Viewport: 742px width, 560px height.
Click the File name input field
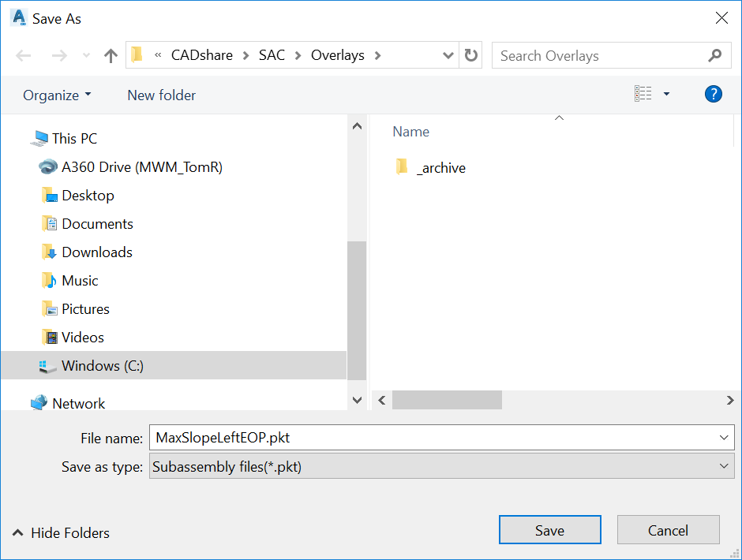click(x=434, y=438)
